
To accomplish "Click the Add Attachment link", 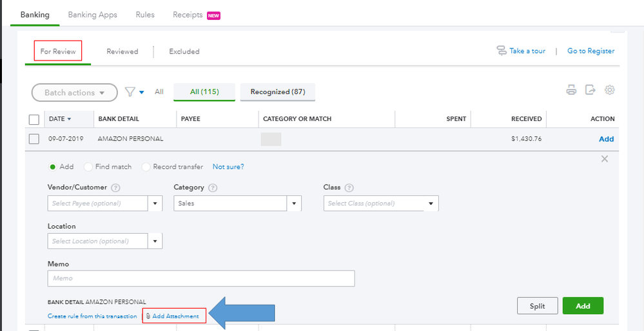I will pyautogui.click(x=175, y=316).
